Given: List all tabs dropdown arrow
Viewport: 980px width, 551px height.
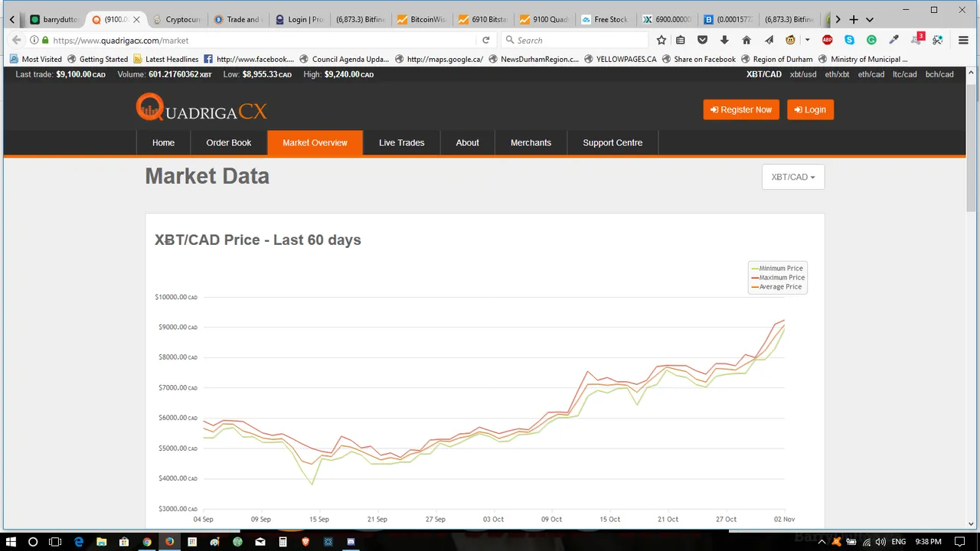Looking at the screenshot, I should 870,20.
